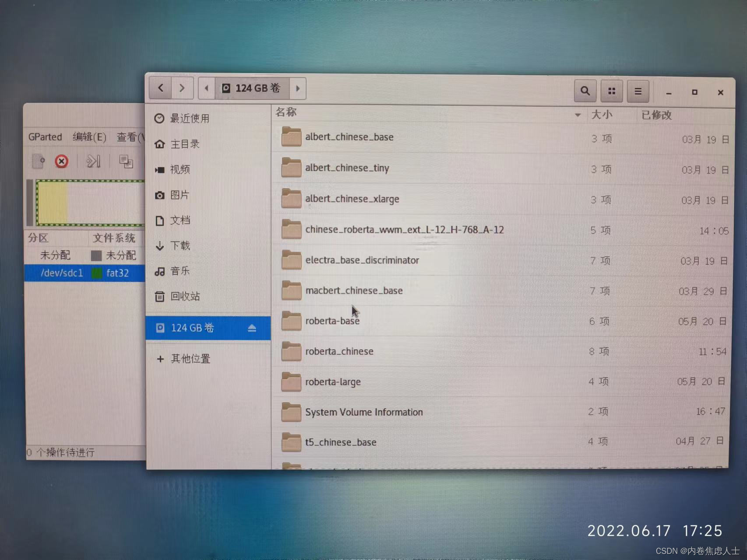Eject the 124 GB volume
This screenshot has height=560, width=747.
(x=252, y=328)
